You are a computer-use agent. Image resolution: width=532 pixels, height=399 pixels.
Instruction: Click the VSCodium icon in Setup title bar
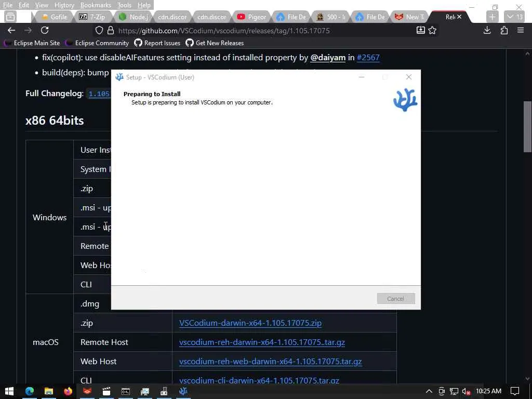[x=119, y=77]
